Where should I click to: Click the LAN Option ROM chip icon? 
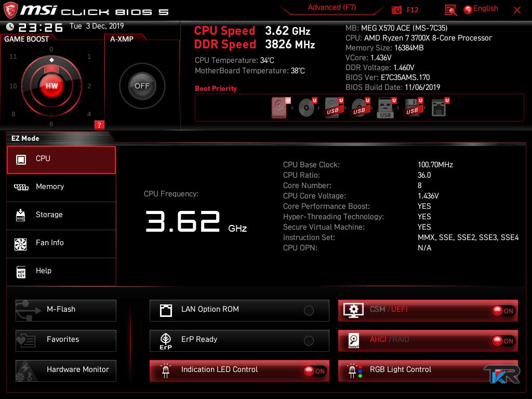tap(166, 311)
